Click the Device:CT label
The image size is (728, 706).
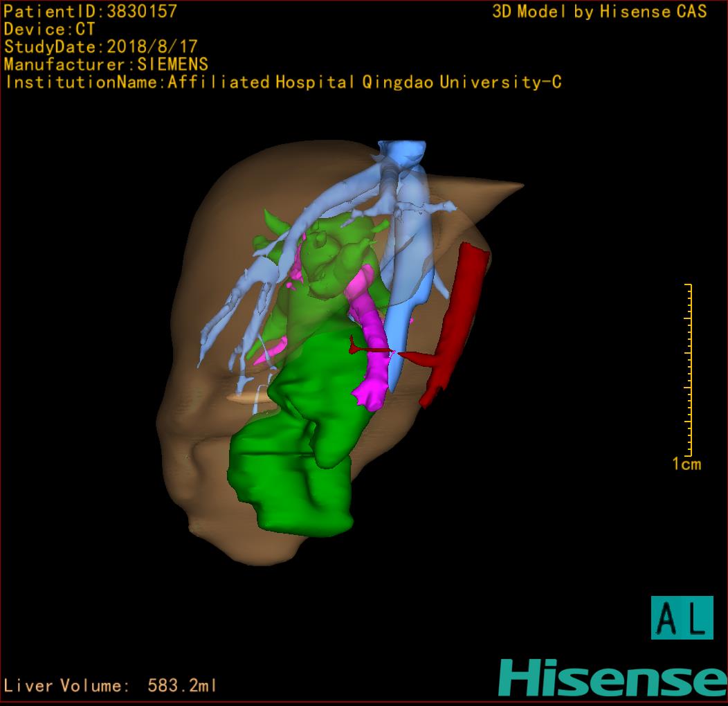point(49,29)
